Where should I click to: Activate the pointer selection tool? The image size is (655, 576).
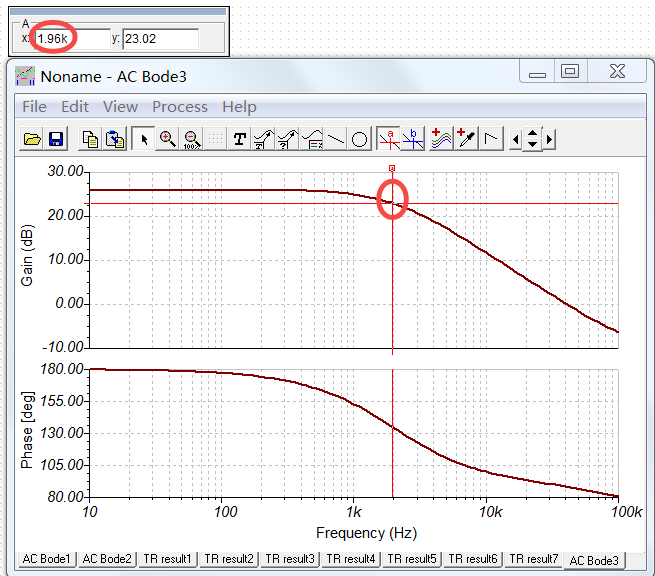pos(143,139)
